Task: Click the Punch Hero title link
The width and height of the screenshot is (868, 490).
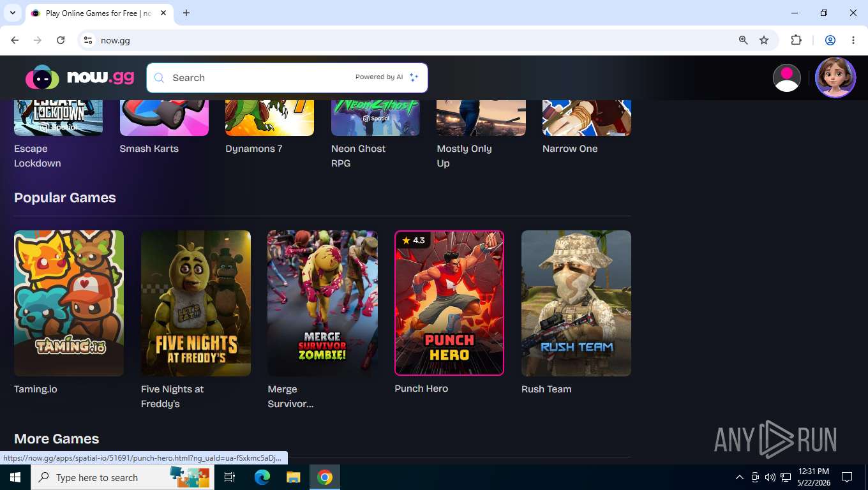Action: tap(421, 389)
